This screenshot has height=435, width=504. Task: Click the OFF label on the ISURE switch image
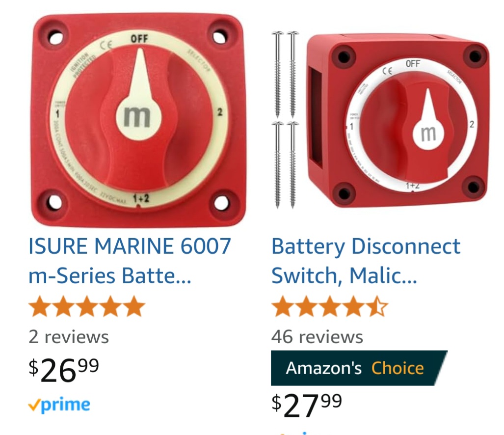(139, 38)
